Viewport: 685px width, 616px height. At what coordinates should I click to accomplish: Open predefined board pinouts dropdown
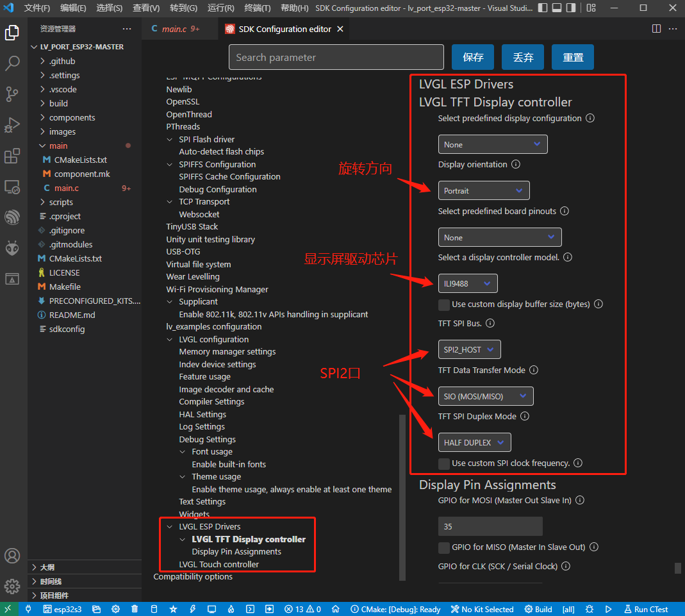500,237
